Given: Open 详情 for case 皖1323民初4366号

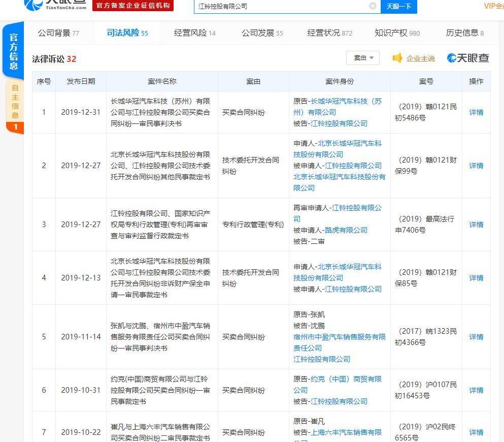Looking at the screenshot, I should click(x=476, y=337).
